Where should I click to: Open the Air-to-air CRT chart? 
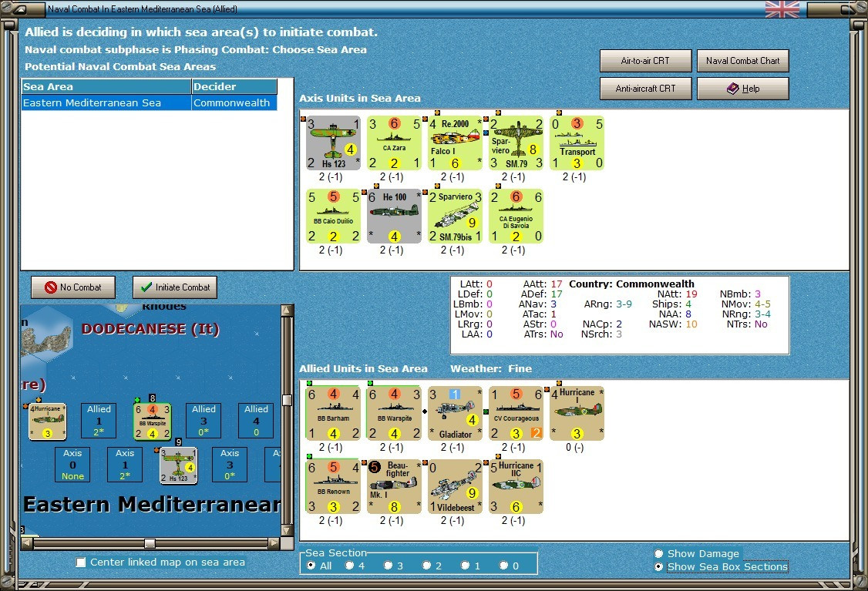click(x=645, y=61)
